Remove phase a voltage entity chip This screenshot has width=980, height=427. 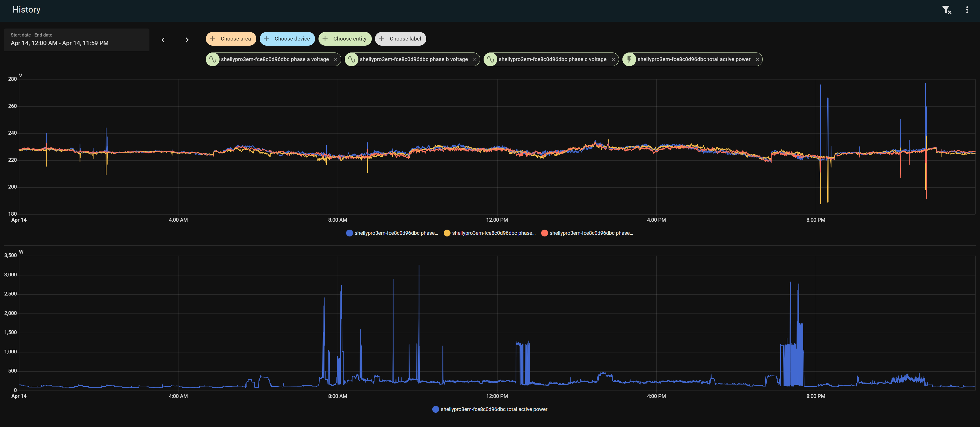click(336, 59)
